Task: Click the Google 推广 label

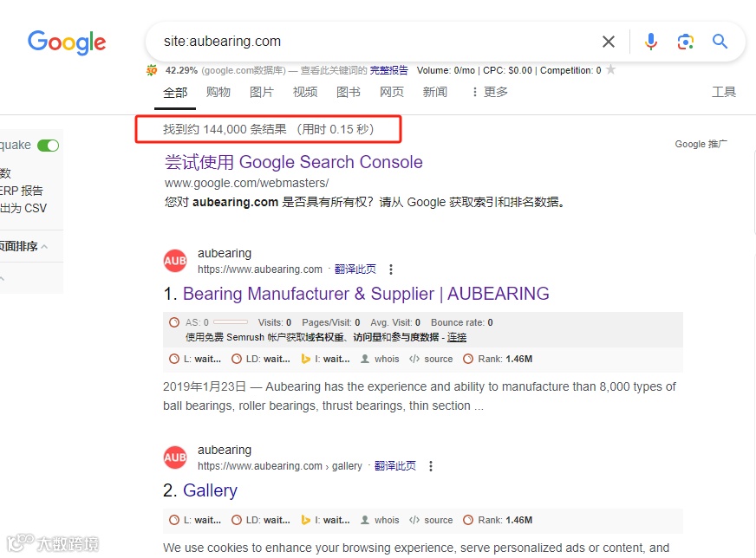Action: 701,144
